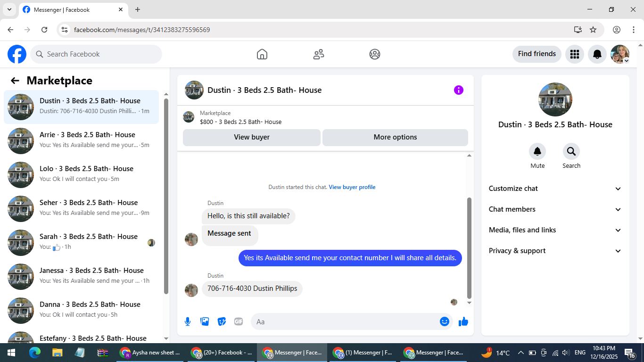The image size is (644, 362).
Task: Open the Home icon in top navigation
Action: 262,54
